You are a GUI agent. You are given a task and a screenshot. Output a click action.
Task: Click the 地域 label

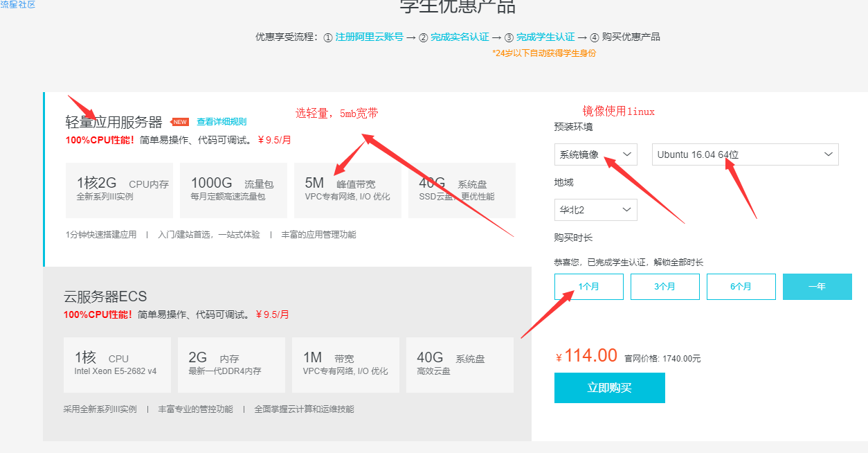pos(564,182)
